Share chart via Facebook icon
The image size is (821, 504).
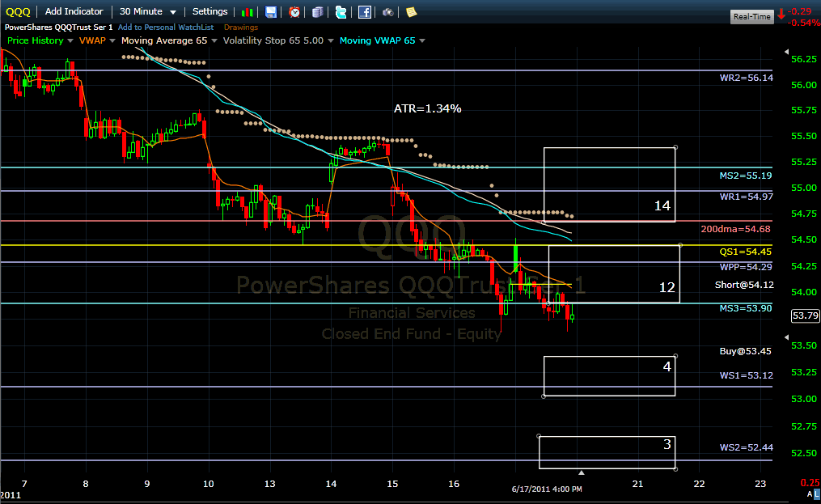tap(365, 11)
